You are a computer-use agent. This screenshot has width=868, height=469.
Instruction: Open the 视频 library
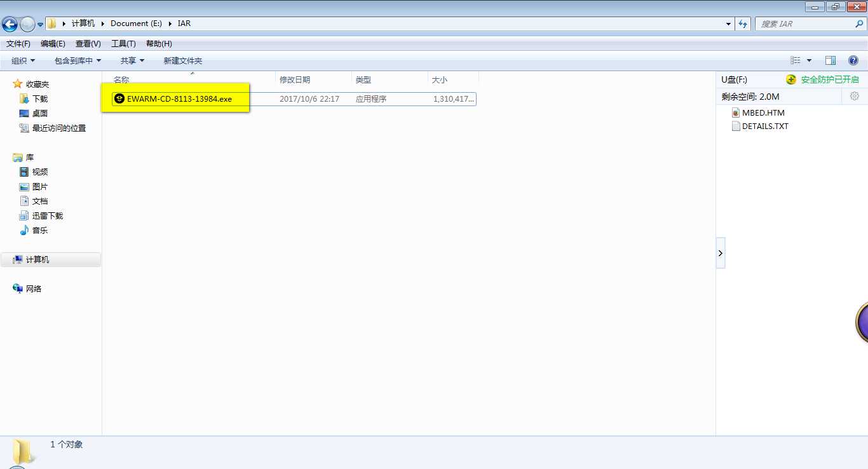(40, 172)
